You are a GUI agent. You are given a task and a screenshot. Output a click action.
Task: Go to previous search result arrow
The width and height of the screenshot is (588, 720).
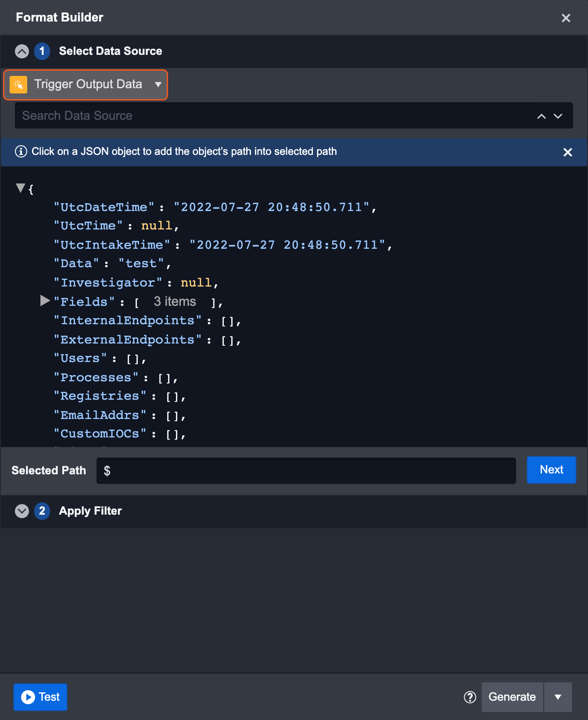pos(541,116)
